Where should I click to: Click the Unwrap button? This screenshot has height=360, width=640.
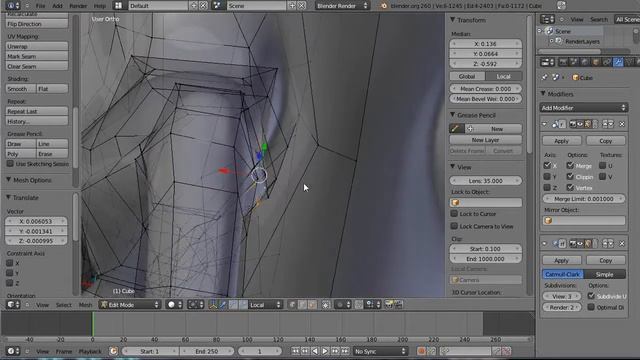pos(37,46)
